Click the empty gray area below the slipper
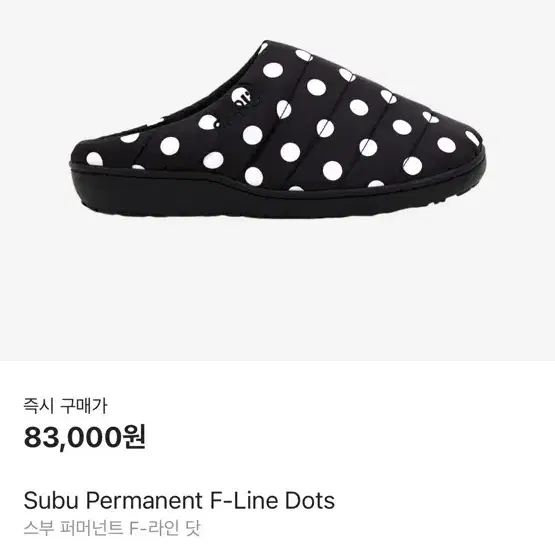This screenshot has width=555, height=555. click(x=278, y=290)
